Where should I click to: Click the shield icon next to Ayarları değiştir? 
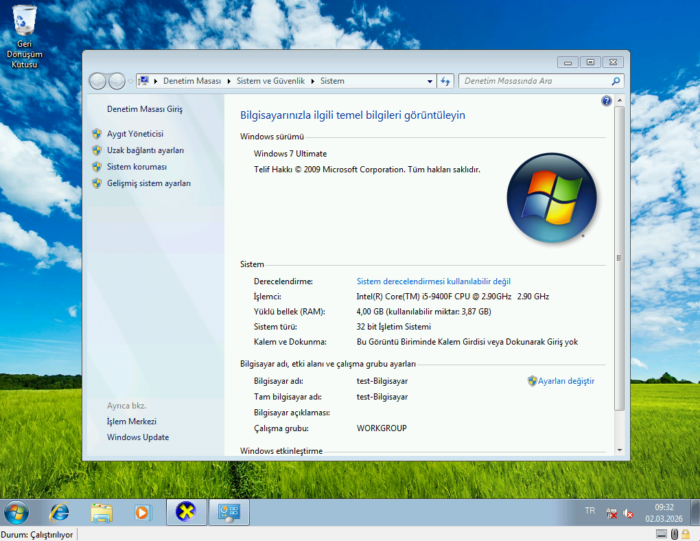532,381
